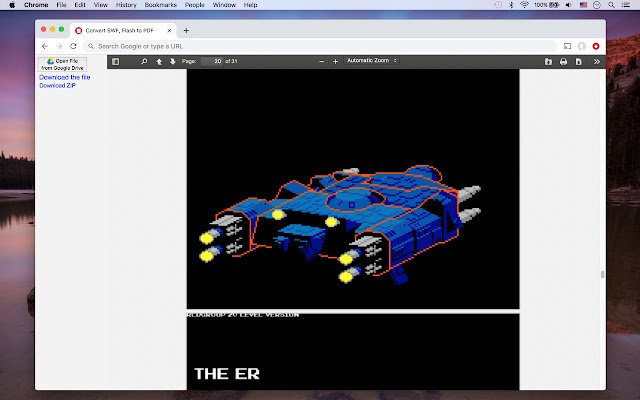Image resolution: width=640 pixels, height=400 pixels.
Task: Open the Apple menu
Action: [12, 5]
